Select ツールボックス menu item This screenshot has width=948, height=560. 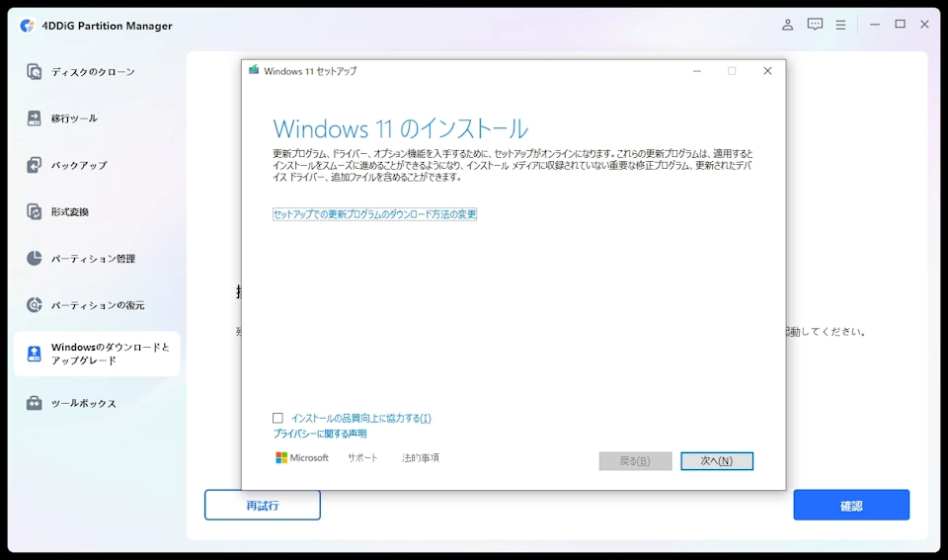(x=83, y=403)
